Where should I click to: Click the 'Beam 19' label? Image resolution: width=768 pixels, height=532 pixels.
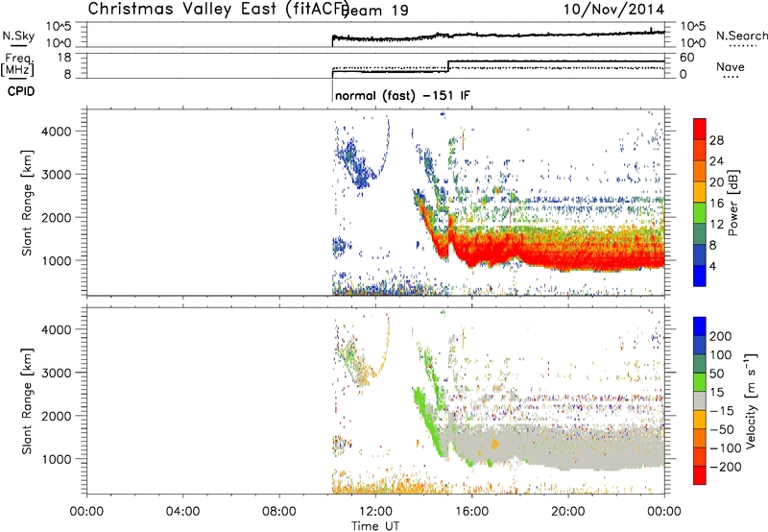point(374,10)
